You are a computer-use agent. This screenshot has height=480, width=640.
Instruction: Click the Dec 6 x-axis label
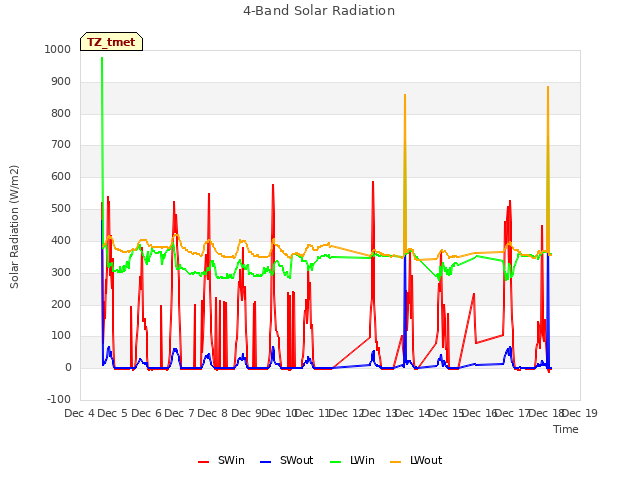pos(146,413)
